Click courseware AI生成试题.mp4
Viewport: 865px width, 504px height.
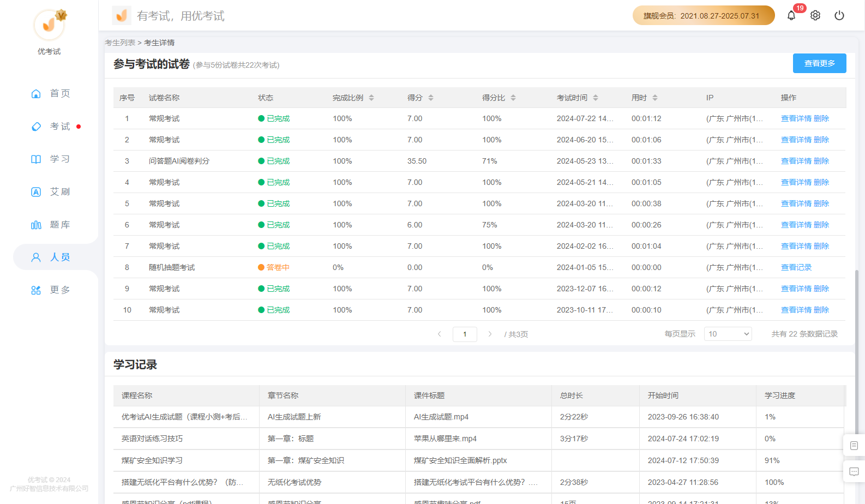(x=441, y=417)
